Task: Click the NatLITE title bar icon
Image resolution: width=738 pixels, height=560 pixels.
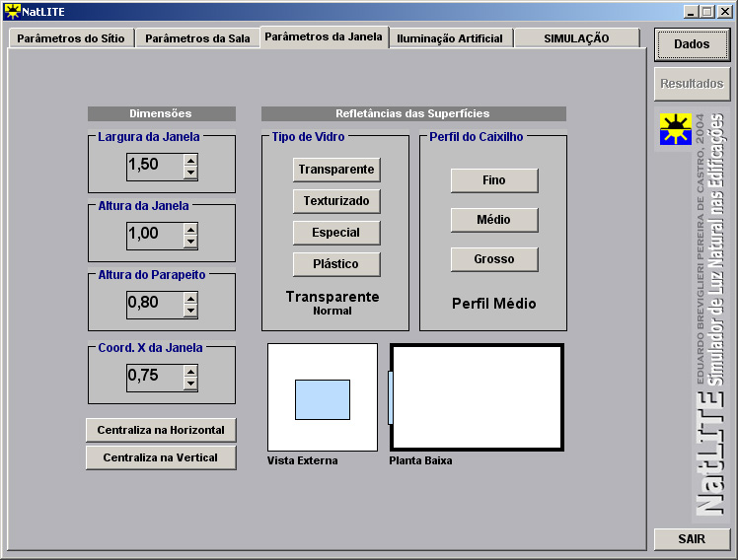Action: tap(12, 12)
